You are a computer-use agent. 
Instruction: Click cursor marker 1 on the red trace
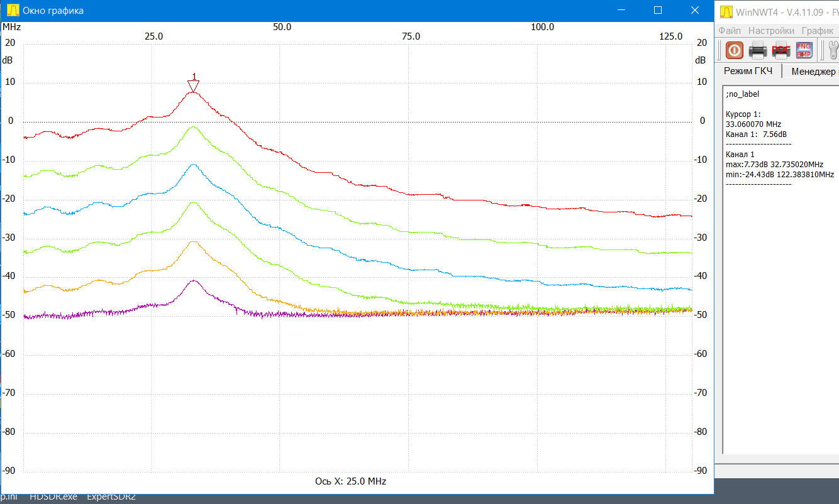click(x=194, y=85)
